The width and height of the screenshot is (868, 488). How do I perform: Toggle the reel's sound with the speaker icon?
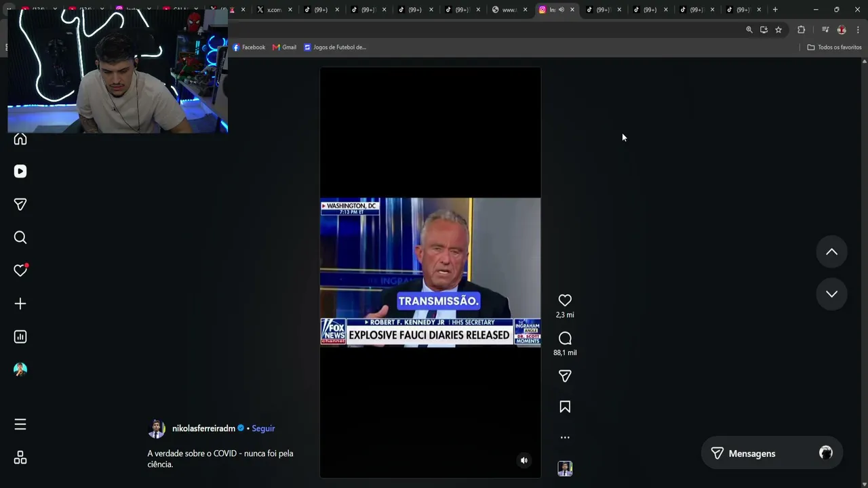[524, 460]
